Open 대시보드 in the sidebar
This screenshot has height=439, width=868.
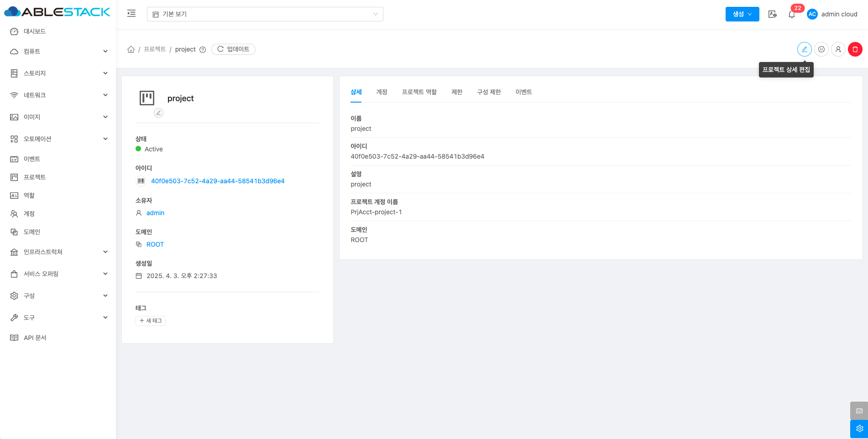click(x=35, y=31)
